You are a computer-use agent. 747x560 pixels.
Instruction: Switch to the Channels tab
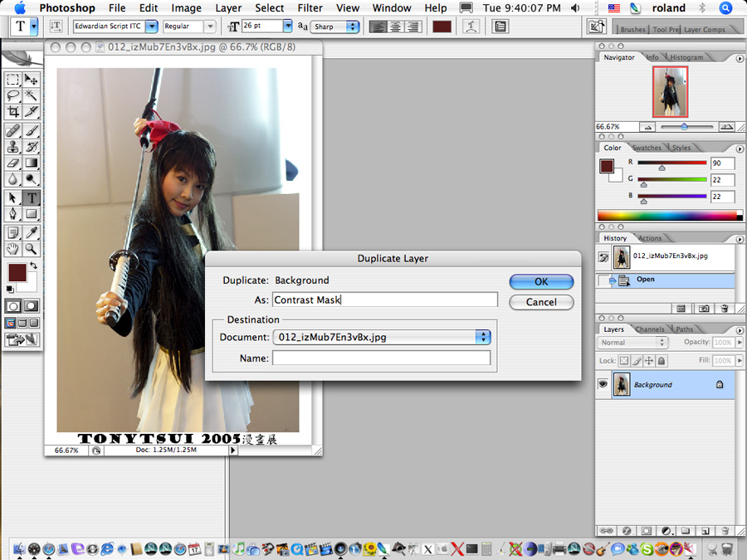(x=649, y=329)
